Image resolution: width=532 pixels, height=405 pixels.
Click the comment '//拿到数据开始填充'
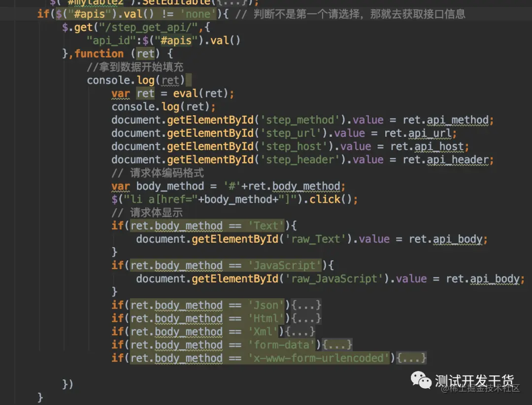pyautogui.click(x=135, y=67)
